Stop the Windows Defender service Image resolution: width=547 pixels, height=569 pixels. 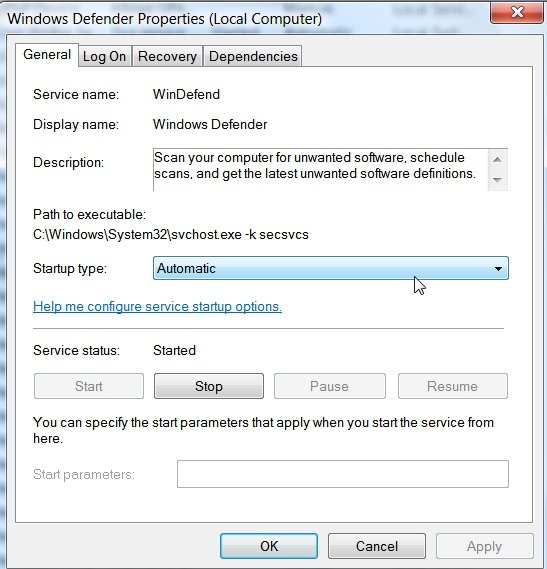(209, 386)
